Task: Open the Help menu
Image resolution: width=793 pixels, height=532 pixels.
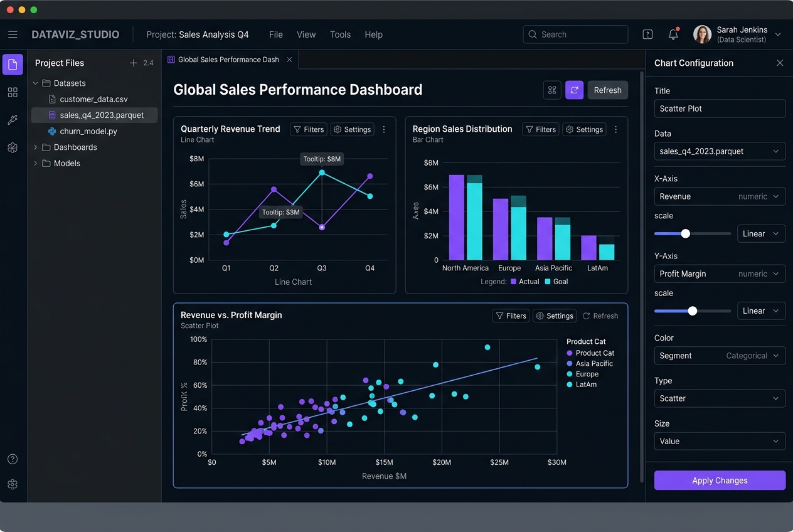Action: [373, 35]
